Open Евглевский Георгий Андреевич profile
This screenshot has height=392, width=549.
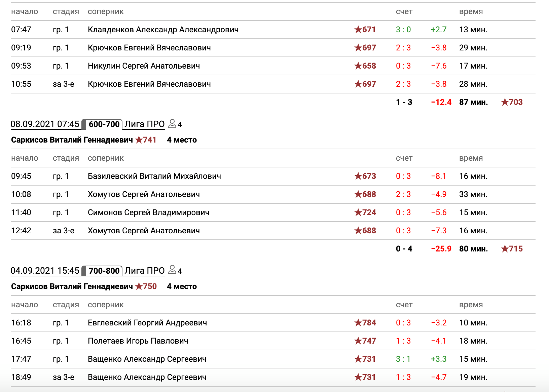click(147, 323)
